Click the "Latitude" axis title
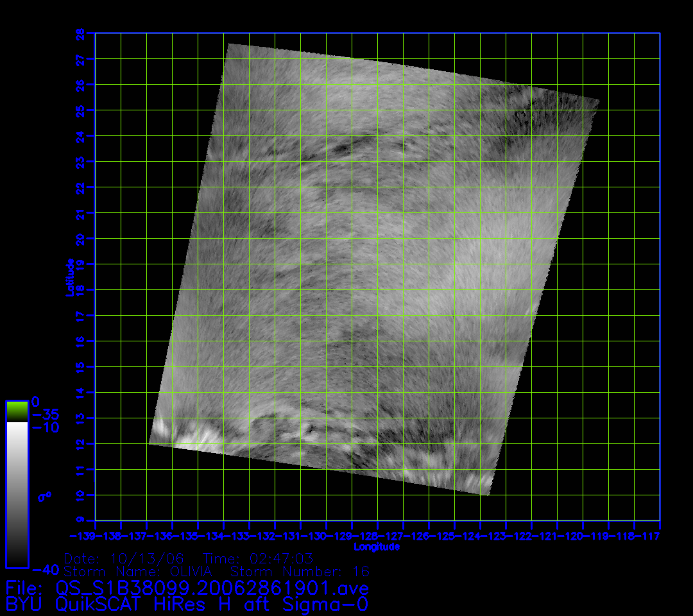 tap(69, 277)
